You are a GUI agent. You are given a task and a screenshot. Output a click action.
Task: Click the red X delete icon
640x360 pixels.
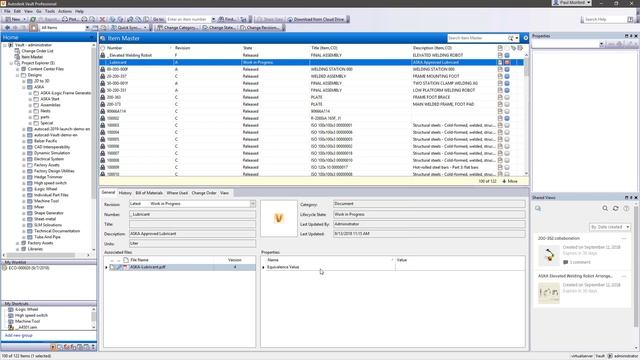(102, 19)
